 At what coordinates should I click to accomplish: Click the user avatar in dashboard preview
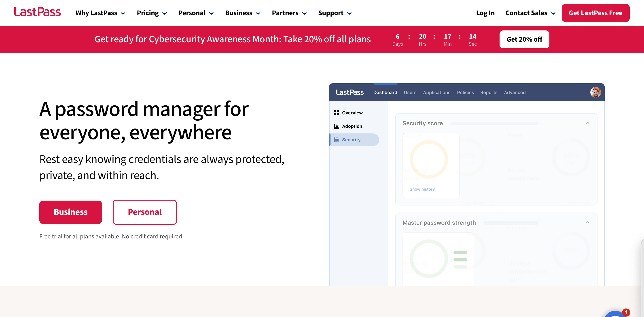(595, 92)
